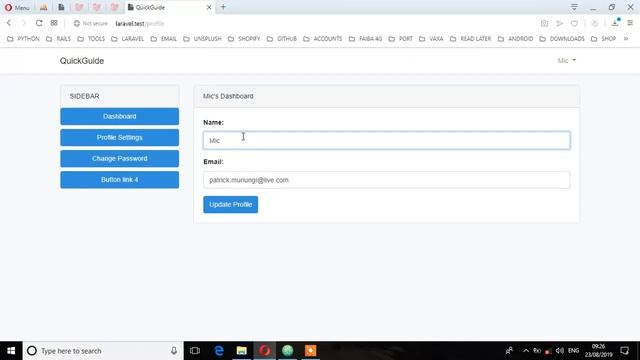The image size is (640, 360).
Task: Close the QuickGuide tab
Action: (x=209, y=7)
